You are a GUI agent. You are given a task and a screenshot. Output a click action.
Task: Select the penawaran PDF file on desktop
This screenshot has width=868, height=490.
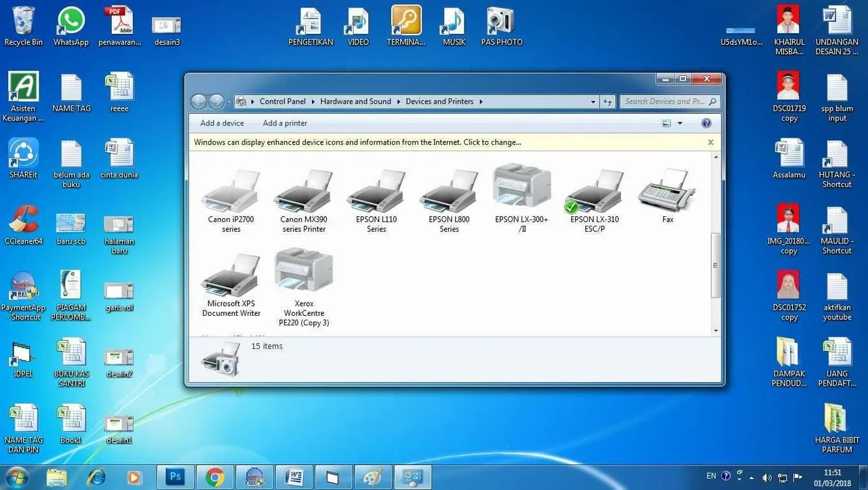[x=120, y=27]
